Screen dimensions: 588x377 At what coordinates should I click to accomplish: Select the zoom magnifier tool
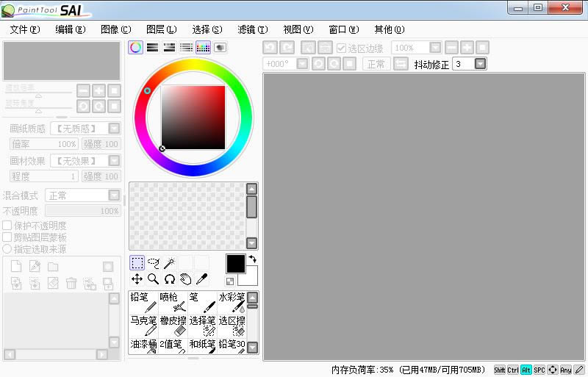point(154,279)
